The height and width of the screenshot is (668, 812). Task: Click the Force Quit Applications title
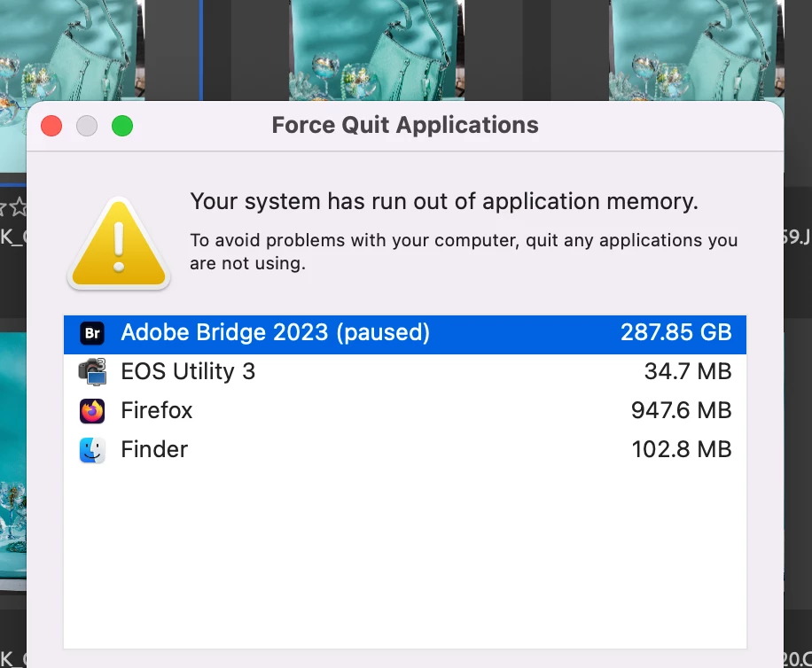point(405,125)
